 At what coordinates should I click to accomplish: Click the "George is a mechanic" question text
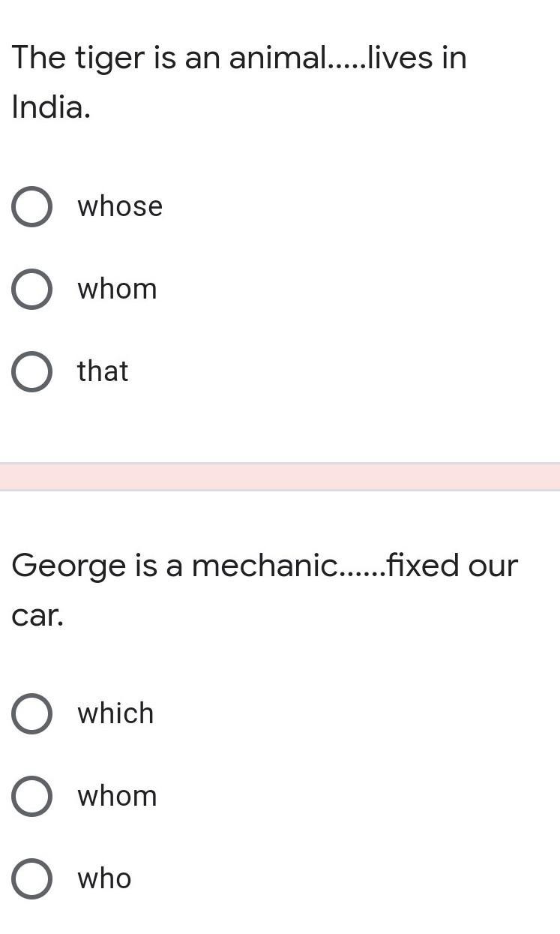174,565
